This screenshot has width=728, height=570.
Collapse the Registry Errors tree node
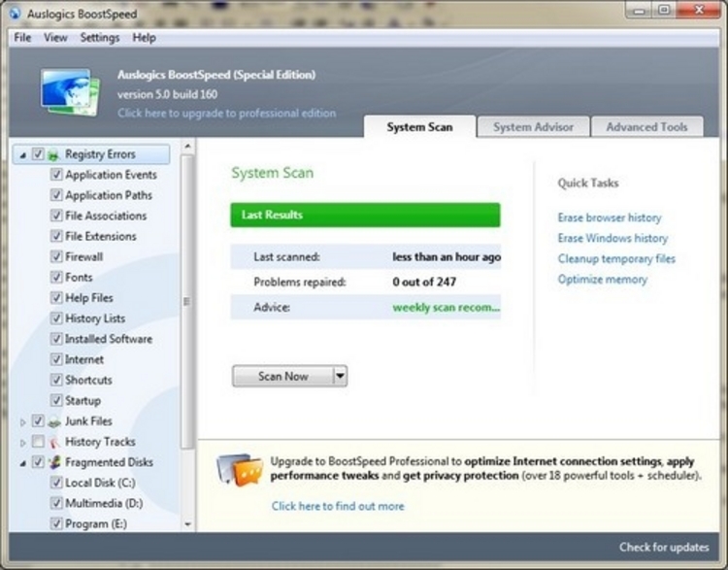tap(22, 156)
